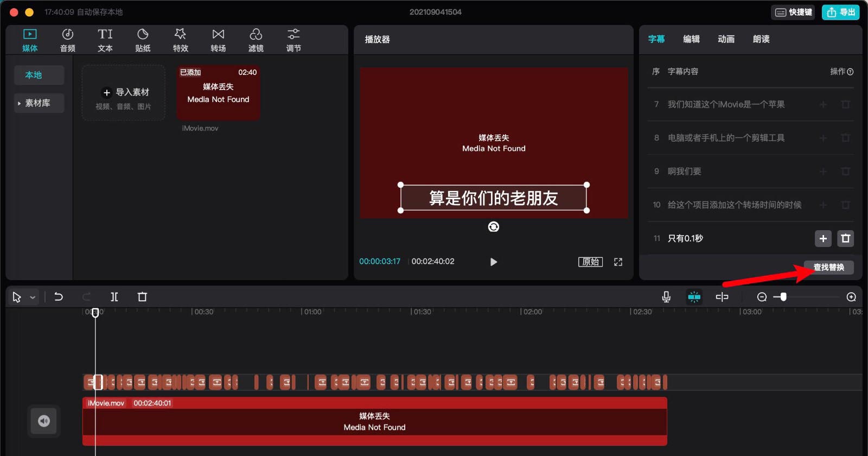Zoom in the timeline with plus icon

[851, 297]
